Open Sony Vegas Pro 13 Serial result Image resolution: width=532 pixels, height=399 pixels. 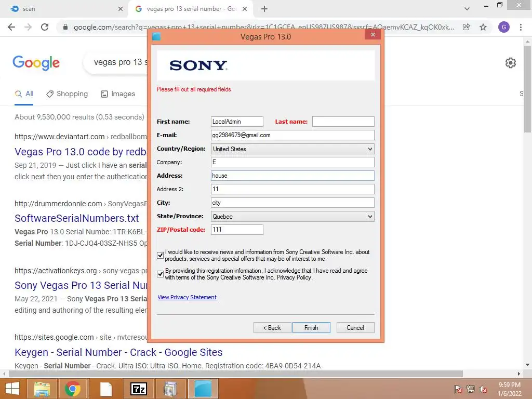[x=81, y=285]
